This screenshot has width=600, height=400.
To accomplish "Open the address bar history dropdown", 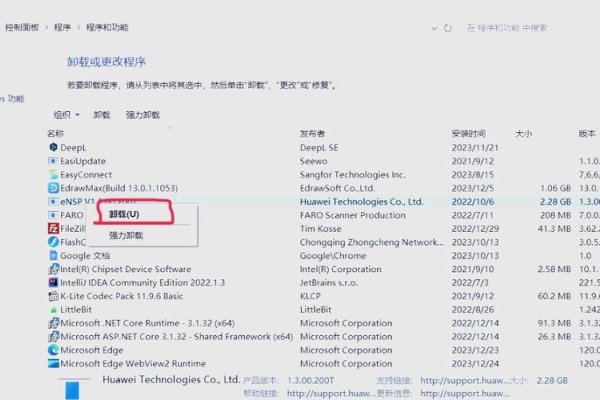I will click(x=434, y=28).
